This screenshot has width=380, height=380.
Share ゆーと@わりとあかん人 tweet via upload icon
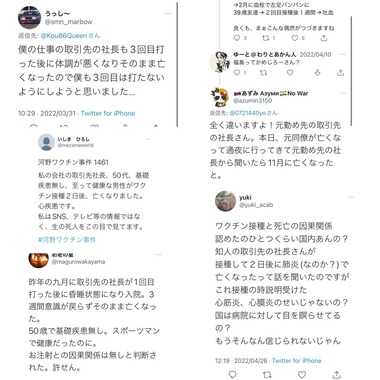tap(340, 72)
